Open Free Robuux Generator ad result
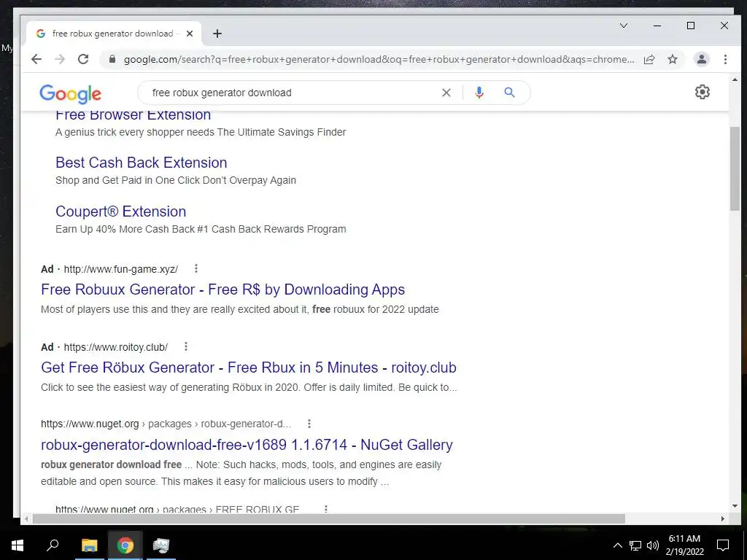The width and height of the screenshot is (747, 560). click(223, 289)
